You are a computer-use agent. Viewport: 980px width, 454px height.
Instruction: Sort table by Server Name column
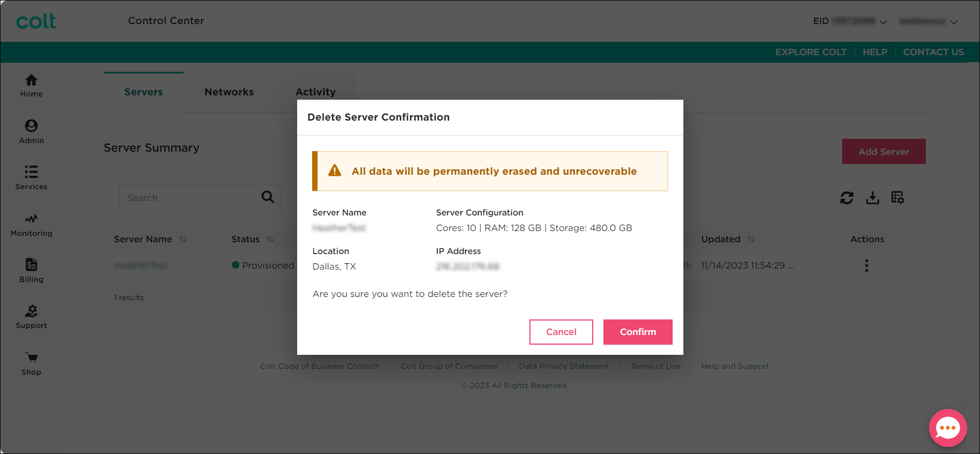click(183, 239)
